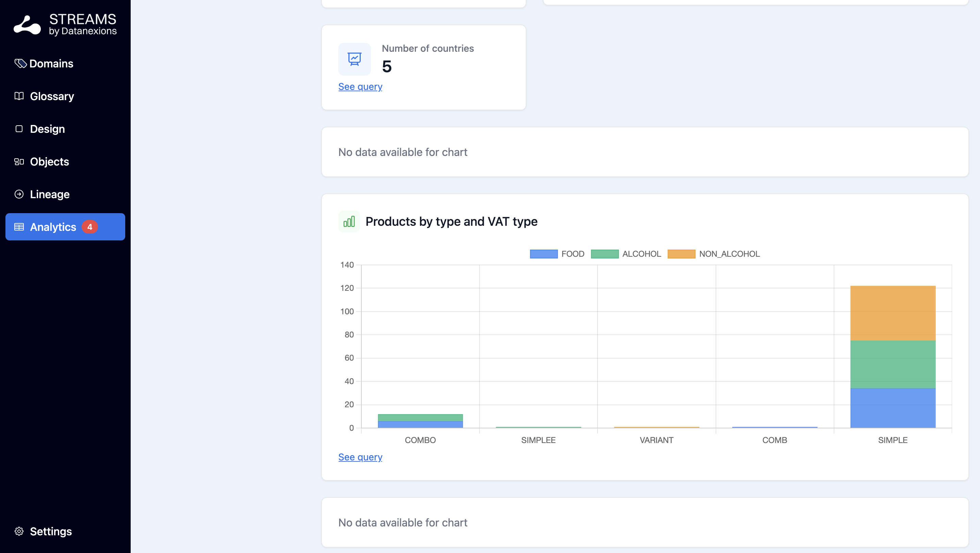
Task: Open Lineage using its arrow icon
Action: coord(19,194)
